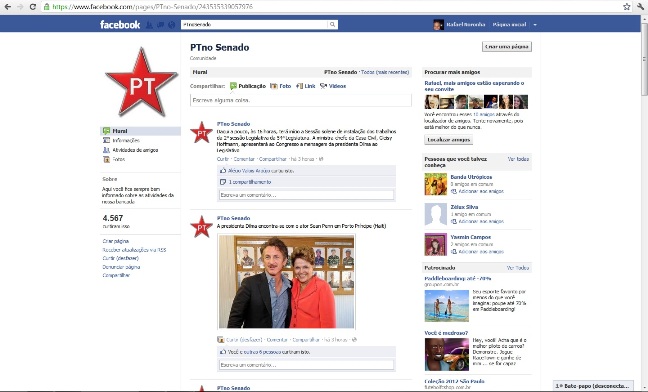Select Fotos in the left sidebar
Screen dimensions: 648x392
(114, 159)
